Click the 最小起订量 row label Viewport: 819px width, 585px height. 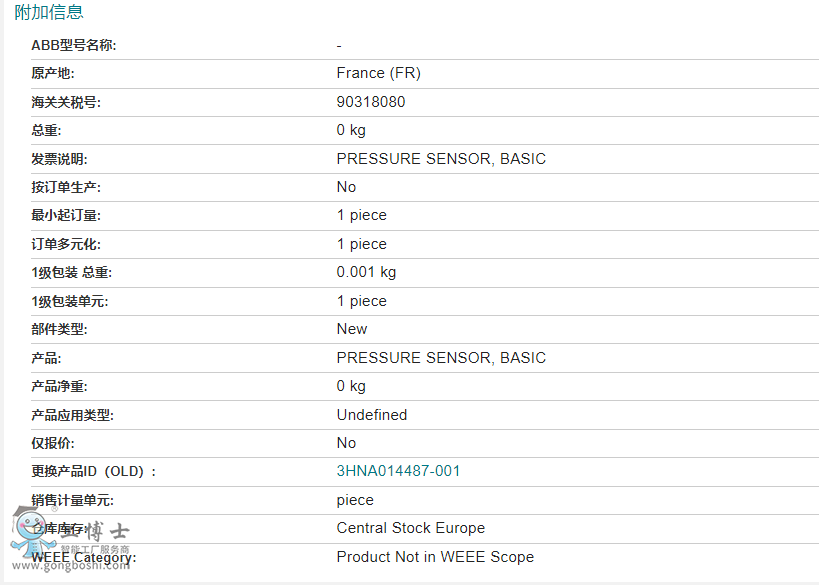pos(66,215)
